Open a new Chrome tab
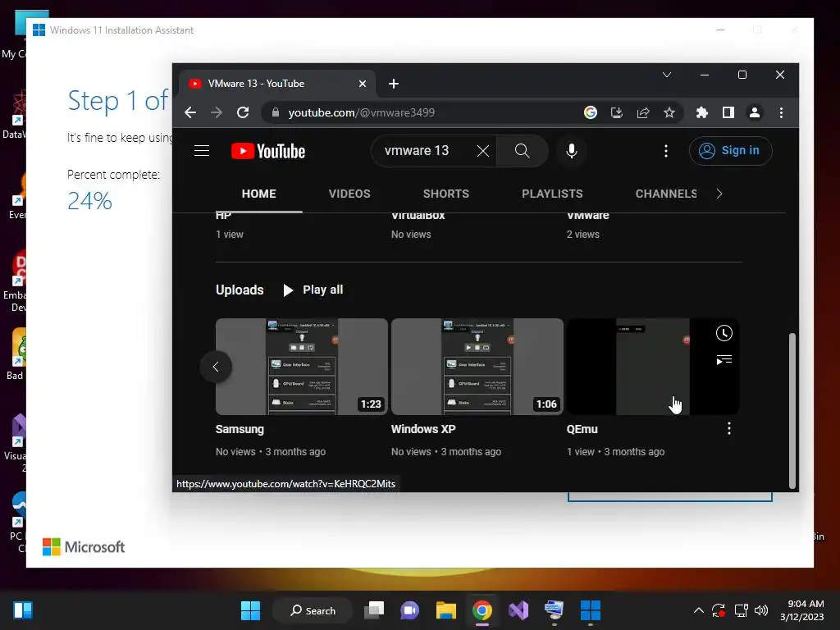840x630 pixels. 393,84
